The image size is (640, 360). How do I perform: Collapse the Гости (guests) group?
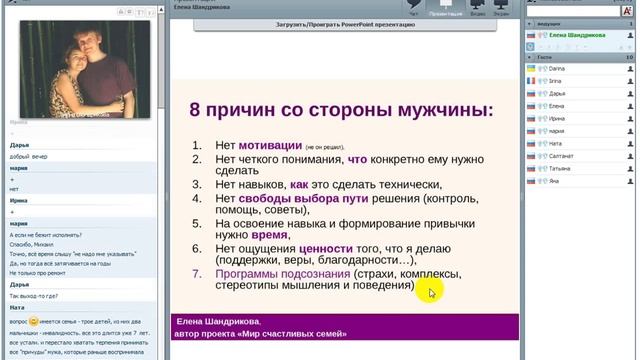[x=529, y=58]
